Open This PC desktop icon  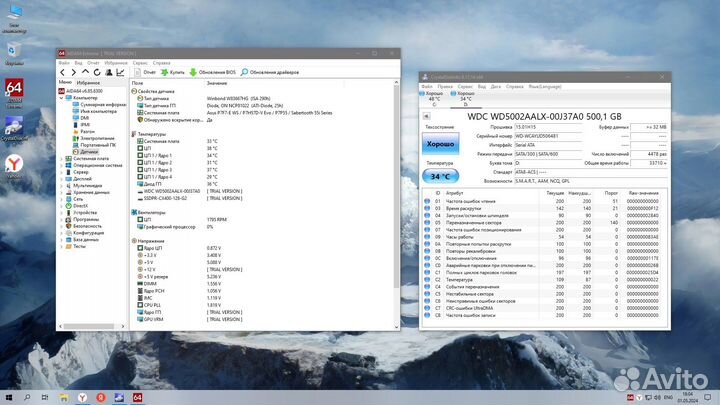(x=14, y=18)
